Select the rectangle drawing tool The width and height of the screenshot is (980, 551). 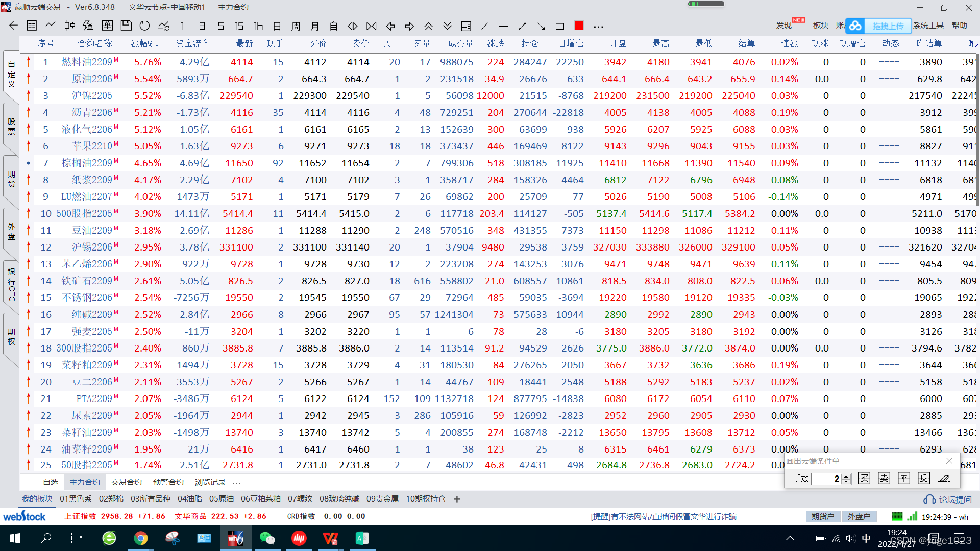click(560, 26)
